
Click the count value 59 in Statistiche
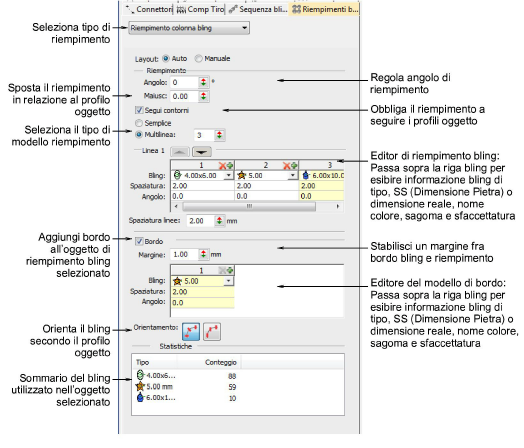[x=232, y=387]
